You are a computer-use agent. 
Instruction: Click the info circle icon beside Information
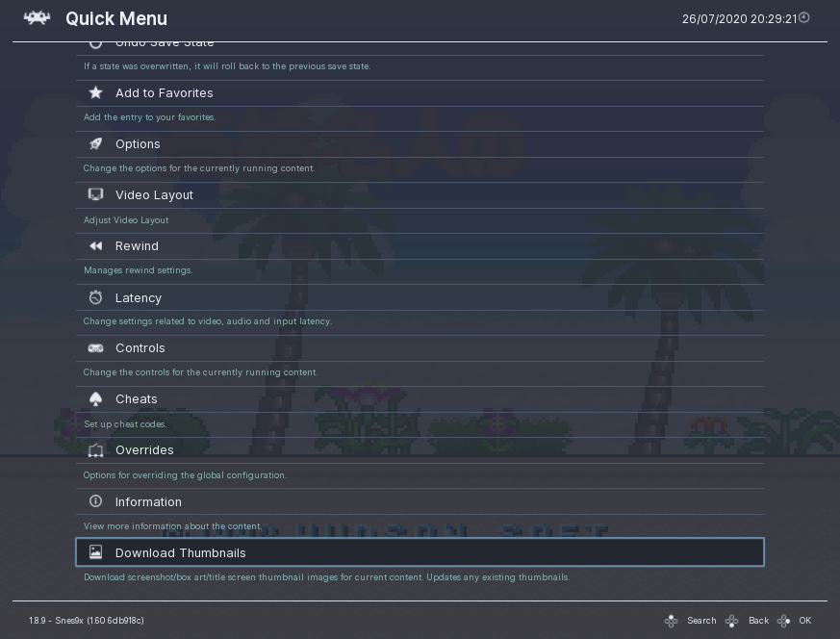point(95,500)
